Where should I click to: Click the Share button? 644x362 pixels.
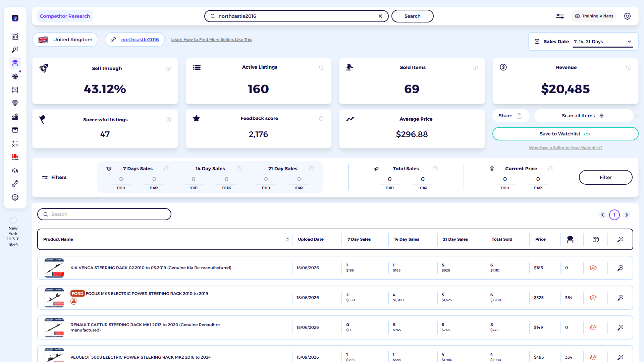tap(511, 116)
